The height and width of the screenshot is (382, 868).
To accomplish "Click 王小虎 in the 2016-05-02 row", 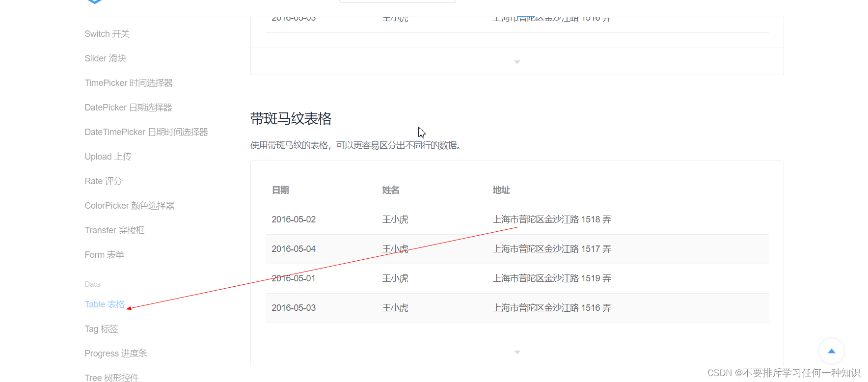I will click(x=395, y=219).
